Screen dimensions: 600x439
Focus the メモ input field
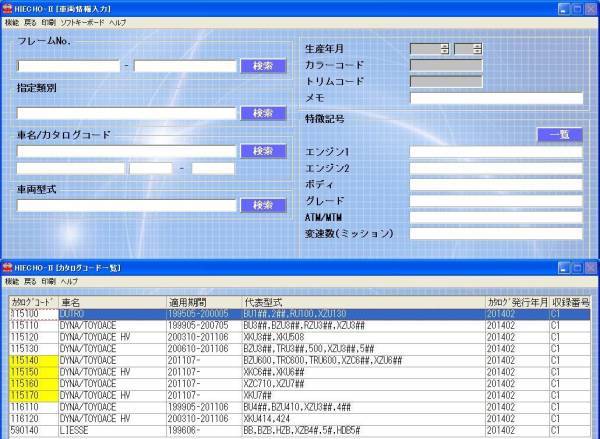pyautogui.click(x=496, y=98)
